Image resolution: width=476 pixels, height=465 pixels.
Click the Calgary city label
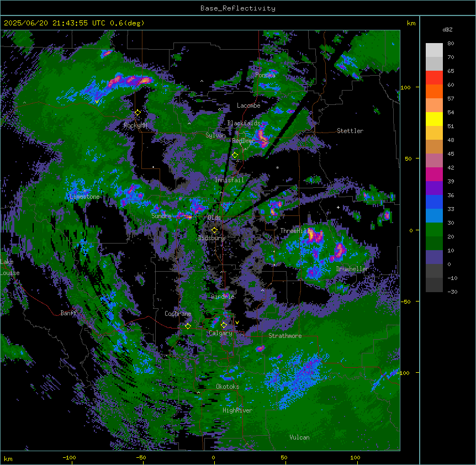pyautogui.click(x=220, y=333)
